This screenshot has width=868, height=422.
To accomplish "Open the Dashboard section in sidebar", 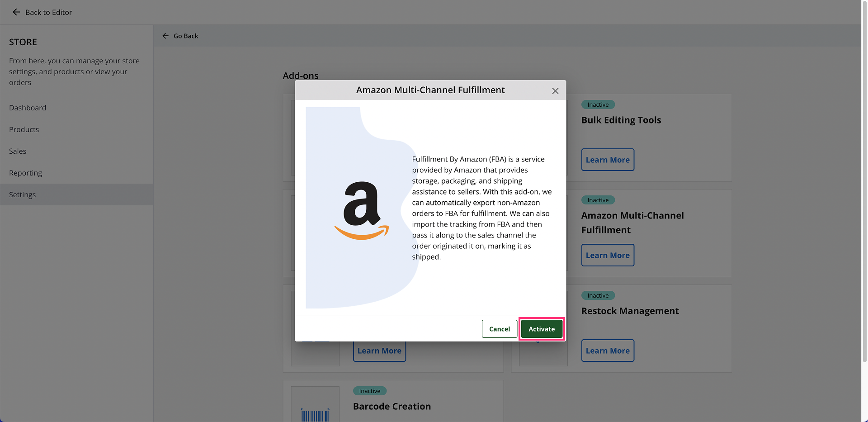I will 76,108.
